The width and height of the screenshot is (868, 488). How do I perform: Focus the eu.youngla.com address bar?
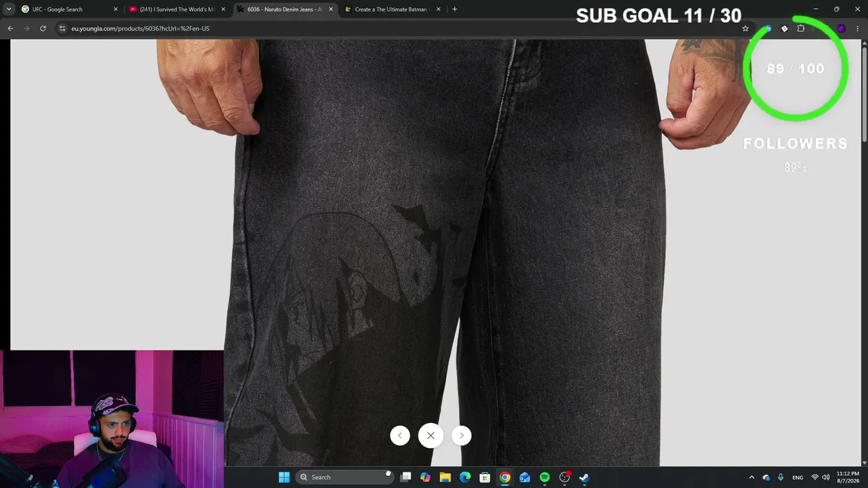[x=403, y=28]
